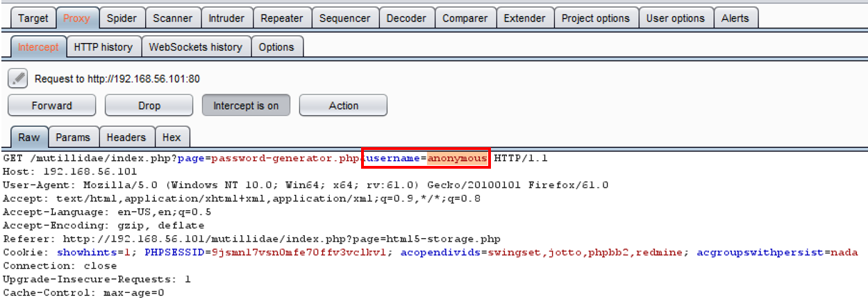The image size is (868, 302).
Task: Open the Decoder tab
Action: [x=408, y=18]
